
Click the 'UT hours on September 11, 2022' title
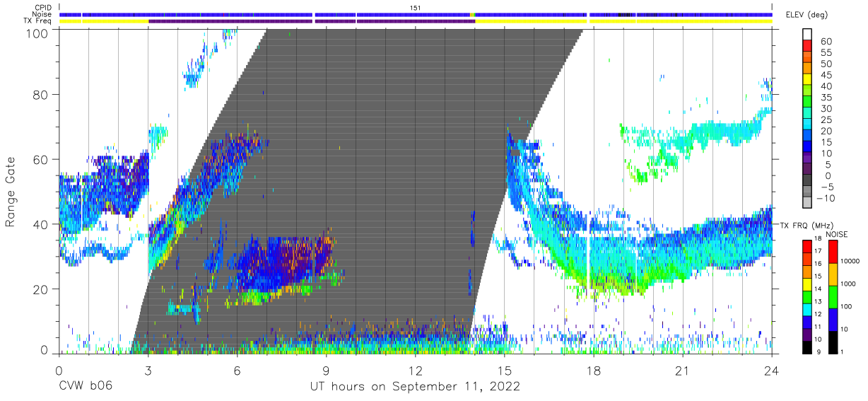pos(415,387)
